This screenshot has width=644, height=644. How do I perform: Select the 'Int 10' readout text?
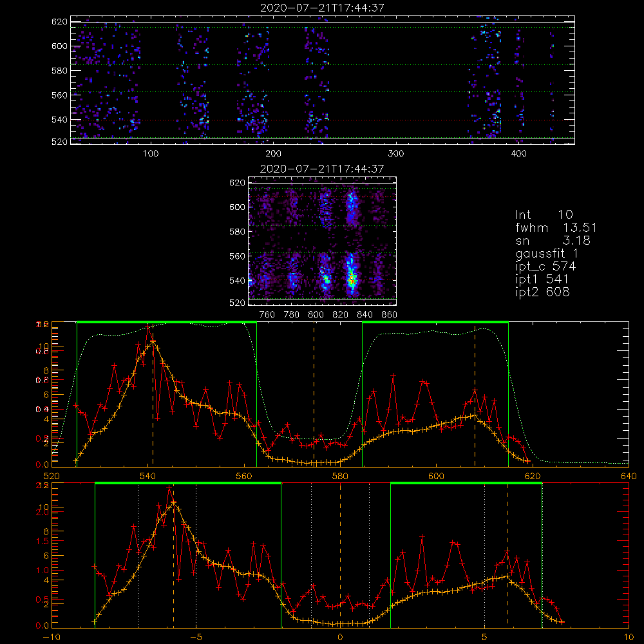pos(544,214)
